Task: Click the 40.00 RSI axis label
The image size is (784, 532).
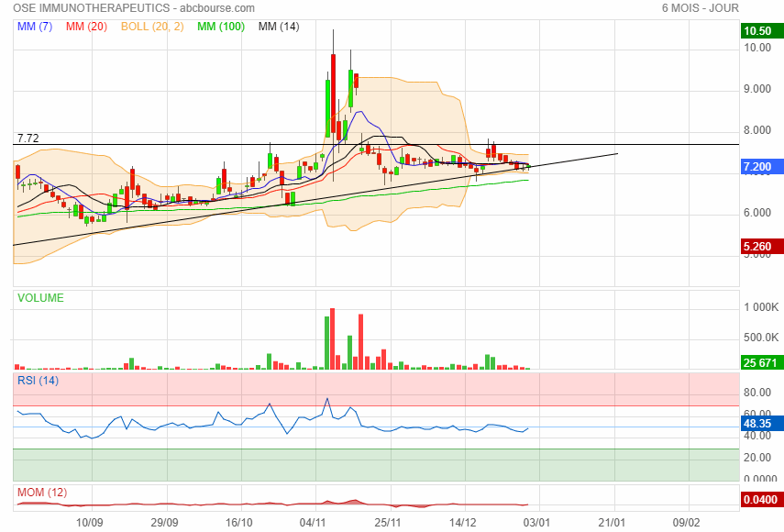Action: pos(757,436)
